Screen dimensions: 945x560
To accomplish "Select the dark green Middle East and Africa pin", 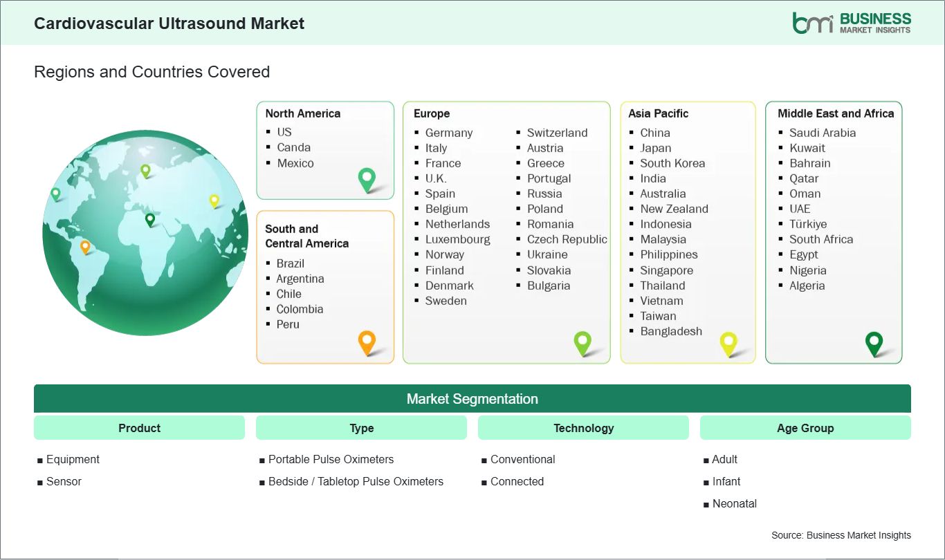I will (x=874, y=343).
